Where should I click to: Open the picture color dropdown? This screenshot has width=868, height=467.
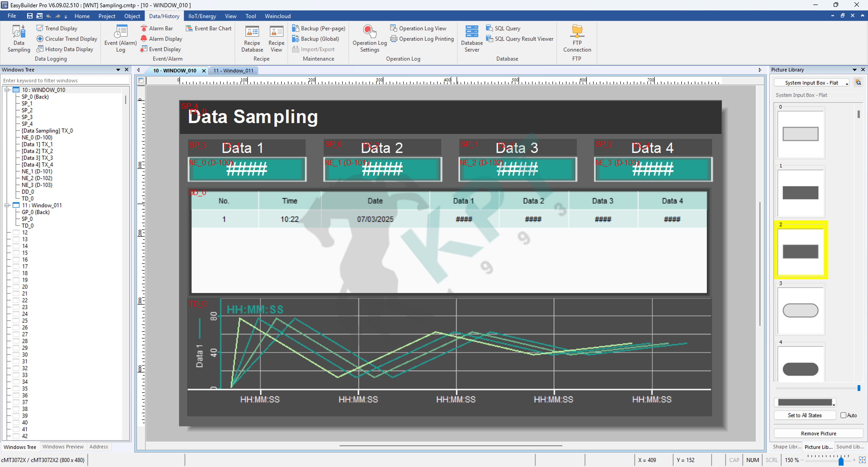click(805, 402)
